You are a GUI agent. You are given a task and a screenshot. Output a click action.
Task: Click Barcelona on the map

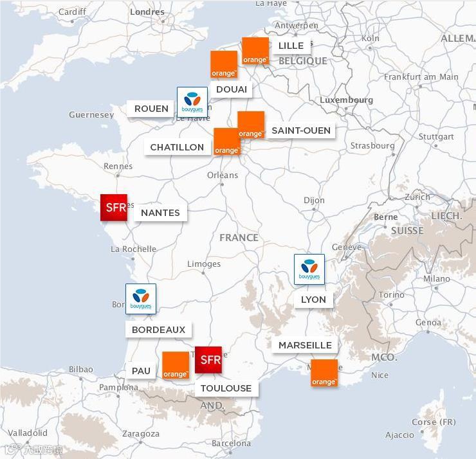(232, 443)
